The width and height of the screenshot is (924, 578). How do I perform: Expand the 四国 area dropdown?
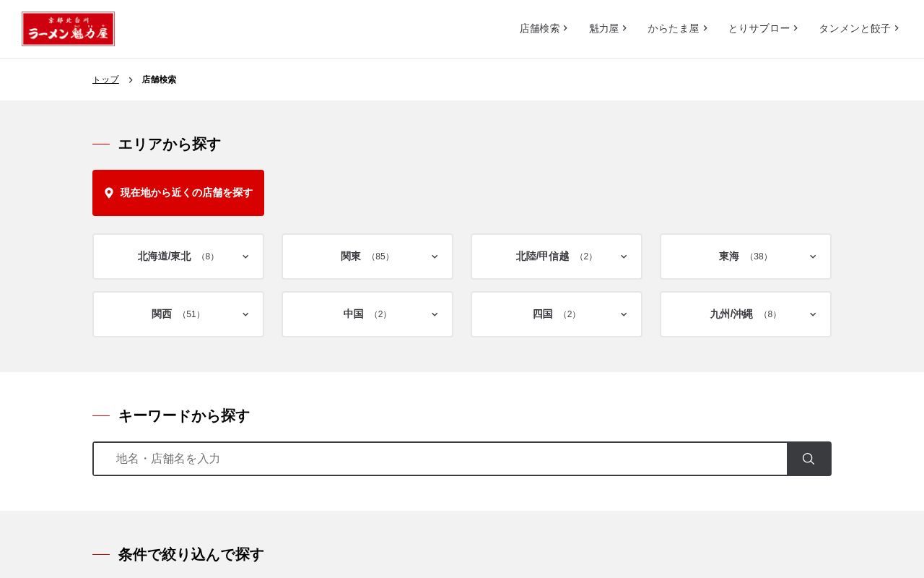pos(557,314)
